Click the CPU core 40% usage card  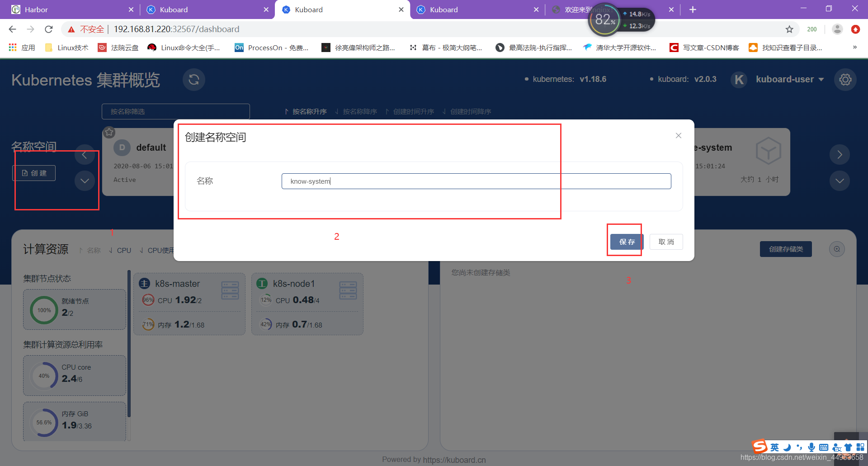coord(75,376)
